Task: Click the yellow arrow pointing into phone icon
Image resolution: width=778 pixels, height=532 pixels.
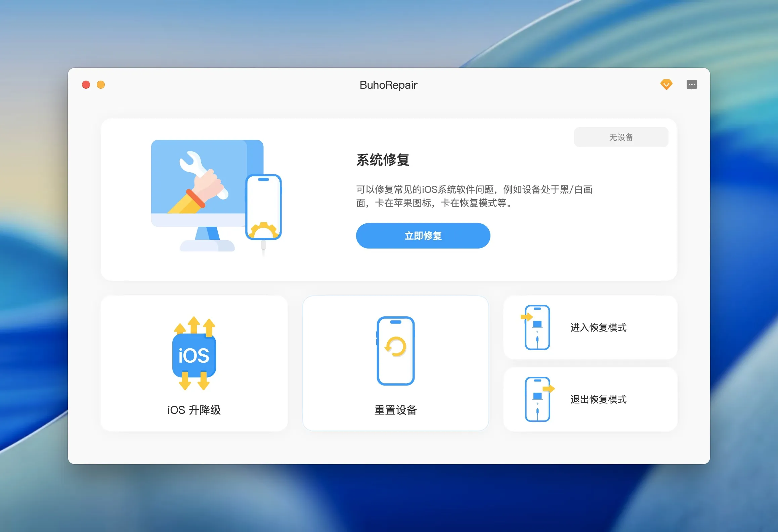Action: click(527, 317)
